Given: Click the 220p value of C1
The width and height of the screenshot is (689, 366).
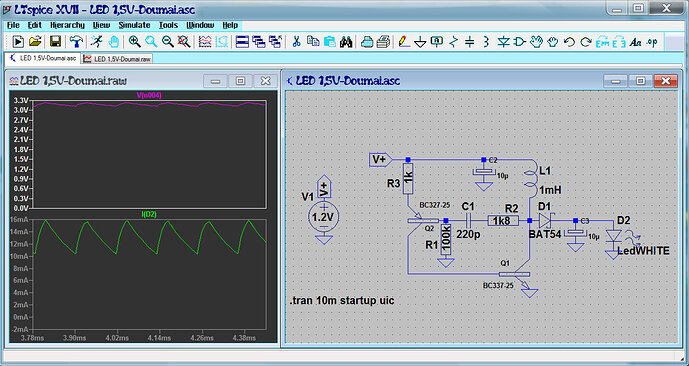Looking at the screenshot, I should 468,235.
